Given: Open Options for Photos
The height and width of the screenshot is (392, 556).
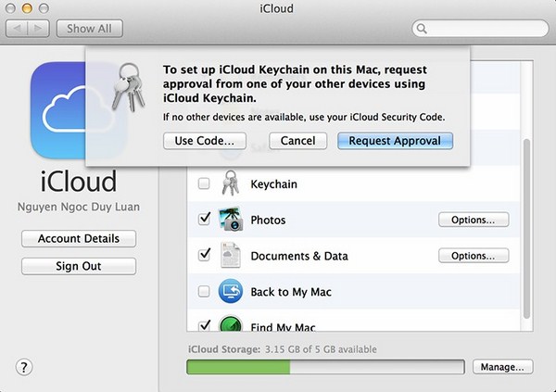Looking at the screenshot, I should tap(473, 220).
